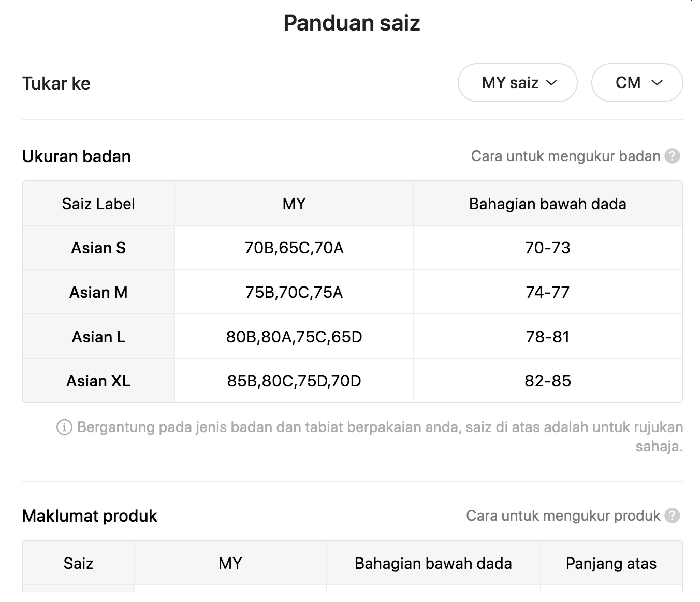Screen dimensions: 700x602
Task: Select the Asian XL row label
Action: (98, 381)
